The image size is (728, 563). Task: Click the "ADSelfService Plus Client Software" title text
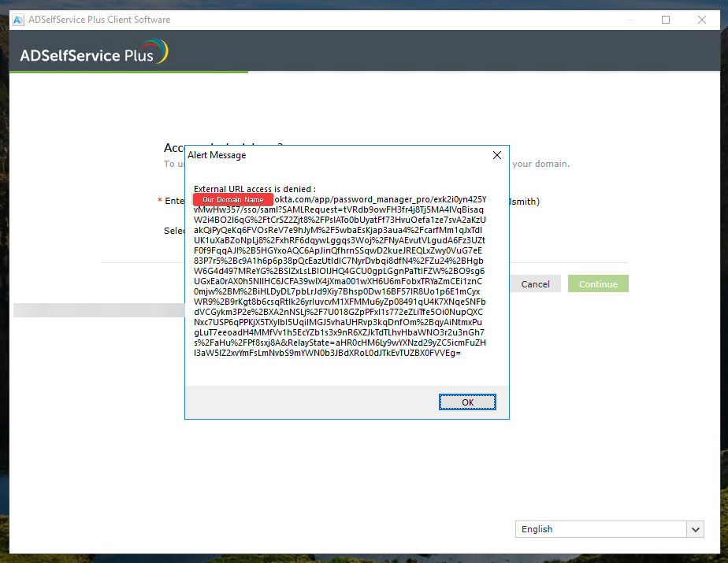[x=99, y=20]
